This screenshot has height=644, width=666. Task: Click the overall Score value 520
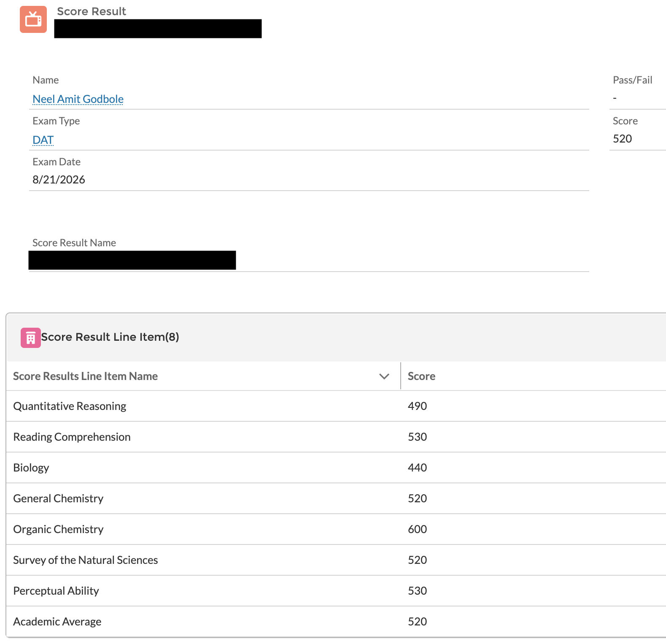pyautogui.click(x=622, y=139)
